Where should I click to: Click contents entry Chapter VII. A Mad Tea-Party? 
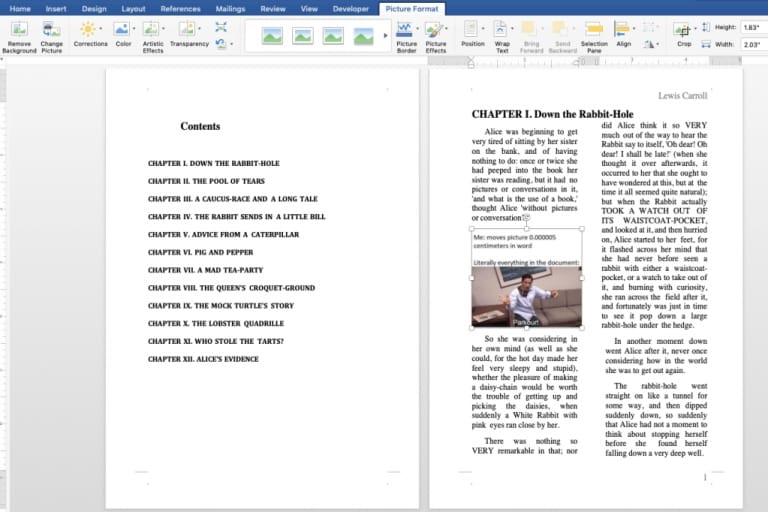tap(206, 270)
